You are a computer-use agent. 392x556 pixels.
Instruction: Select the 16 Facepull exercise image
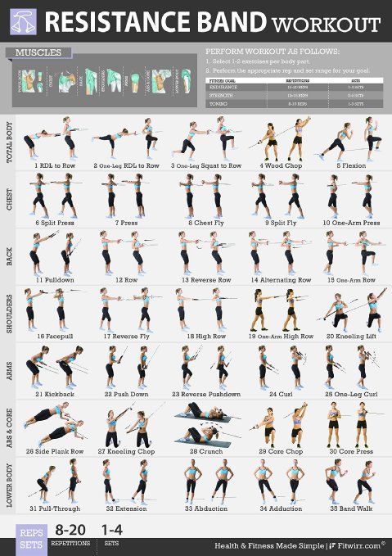(x=53, y=310)
